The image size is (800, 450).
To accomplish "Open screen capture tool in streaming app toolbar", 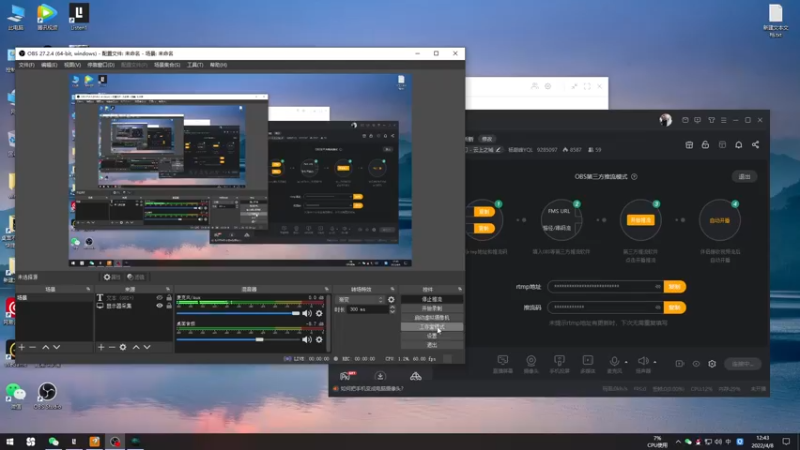I will pyautogui.click(x=503, y=361).
